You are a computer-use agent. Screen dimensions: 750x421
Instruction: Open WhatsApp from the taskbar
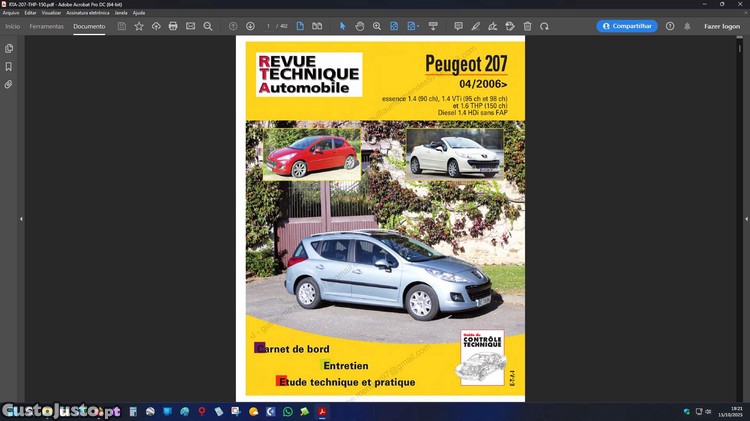288,411
